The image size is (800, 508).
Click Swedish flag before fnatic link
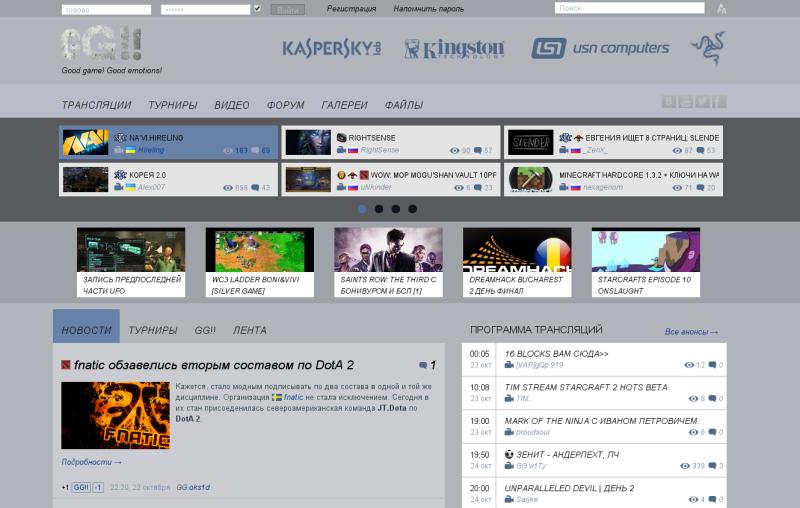pyautogui.click(x=277, y=397)
